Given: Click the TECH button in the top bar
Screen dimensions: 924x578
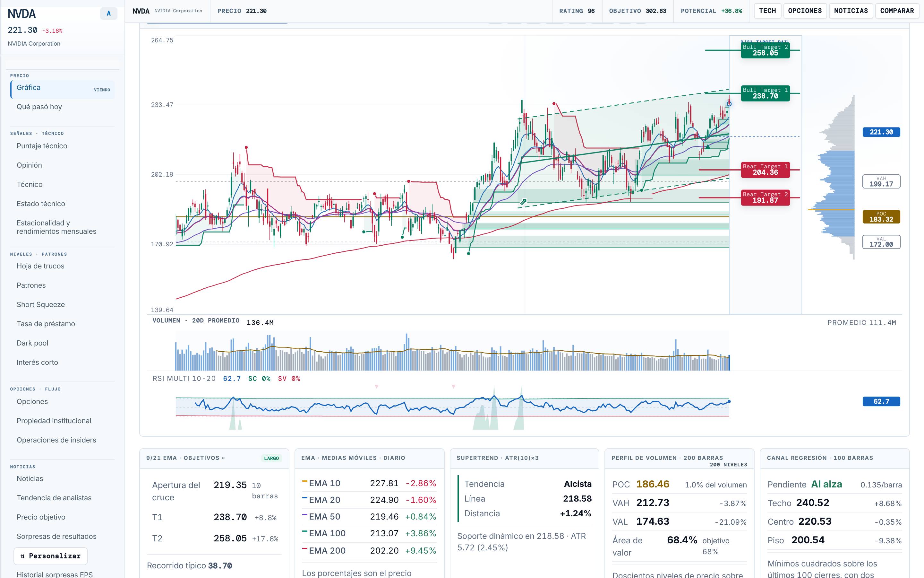Looking at the screenshot, I should pyautogui.click(x=767, y=11).
